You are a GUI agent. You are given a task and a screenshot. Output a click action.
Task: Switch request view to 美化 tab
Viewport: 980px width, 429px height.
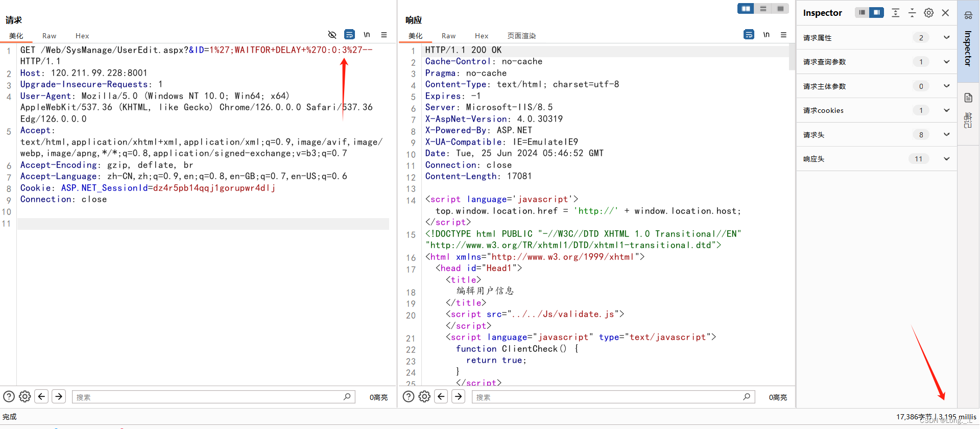(x=16, y=36)
